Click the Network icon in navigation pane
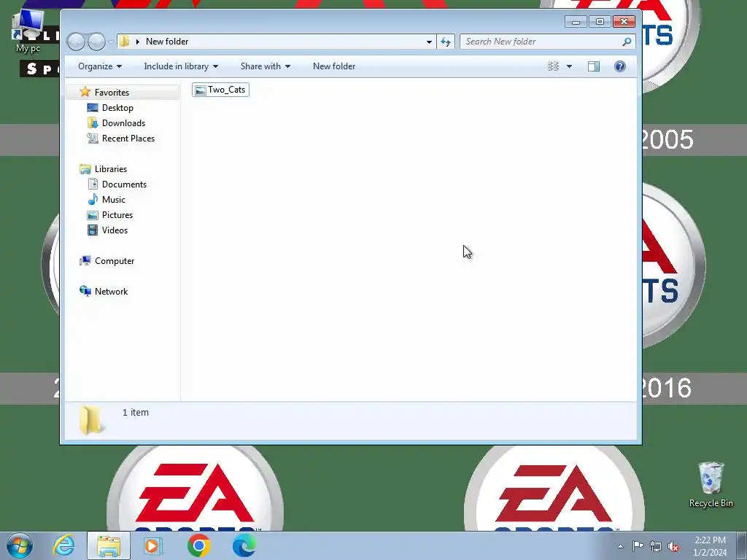747x560 pixels. 85,291
